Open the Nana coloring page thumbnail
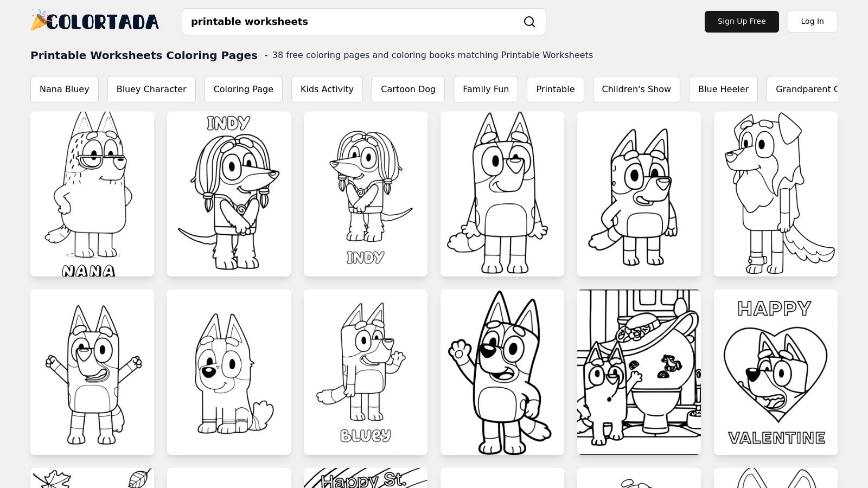 click(92, 194)
